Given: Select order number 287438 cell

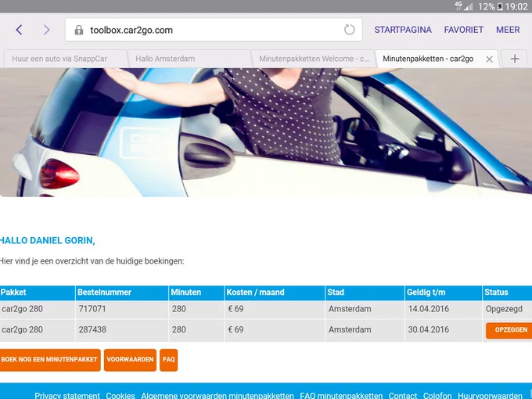Looking at the screenshot, I should pyautogui.click(x=122, y=330).
